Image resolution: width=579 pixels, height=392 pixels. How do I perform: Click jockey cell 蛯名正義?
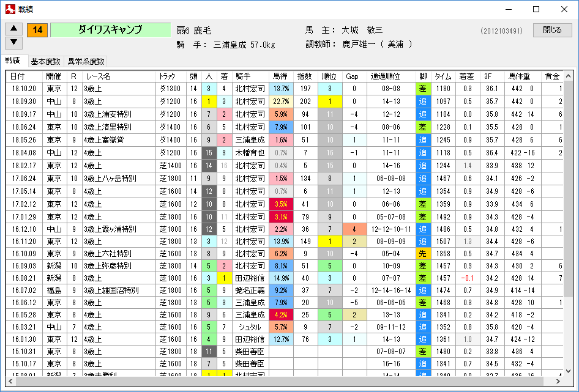[250, 290]
